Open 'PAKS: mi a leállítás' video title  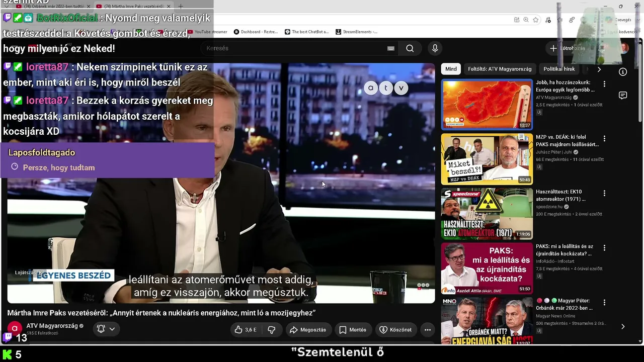565,250
